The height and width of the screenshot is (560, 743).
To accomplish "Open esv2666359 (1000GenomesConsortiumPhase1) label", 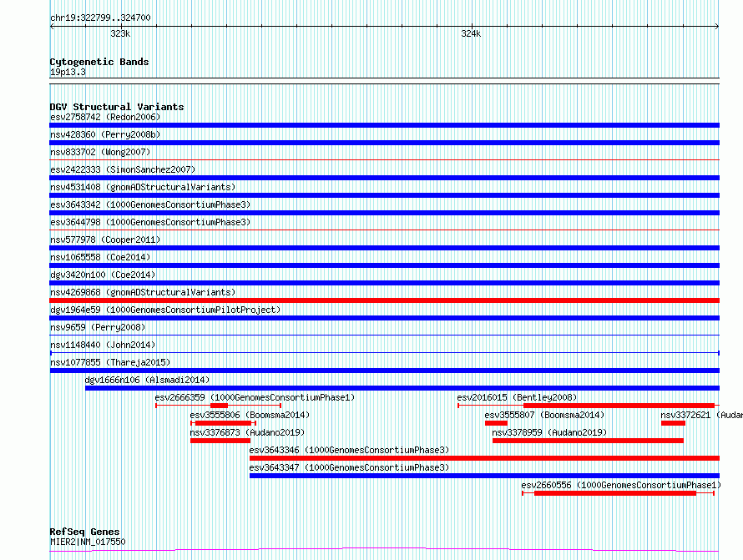I will click(255, 397).
